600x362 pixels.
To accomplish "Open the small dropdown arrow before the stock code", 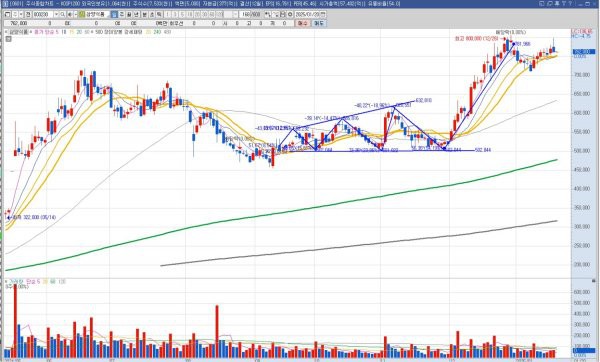I will 21,14.
